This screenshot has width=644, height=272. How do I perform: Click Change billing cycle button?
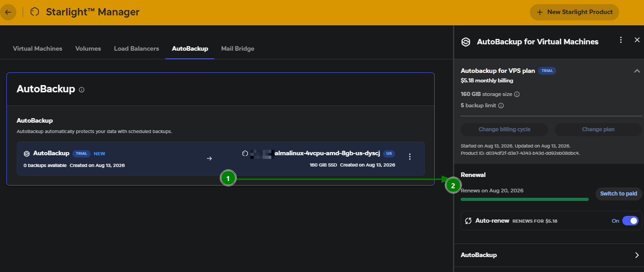pyautogui.click(x=504, y=129)
